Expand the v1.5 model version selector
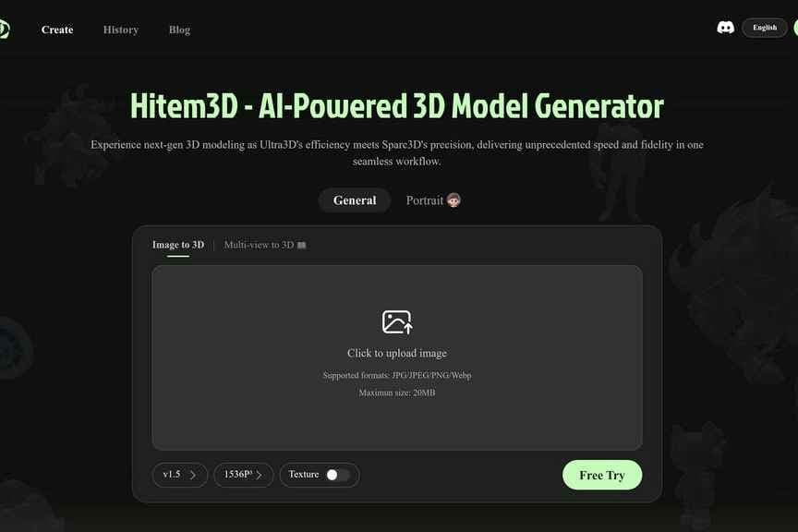798x532 pixels. 179,475
